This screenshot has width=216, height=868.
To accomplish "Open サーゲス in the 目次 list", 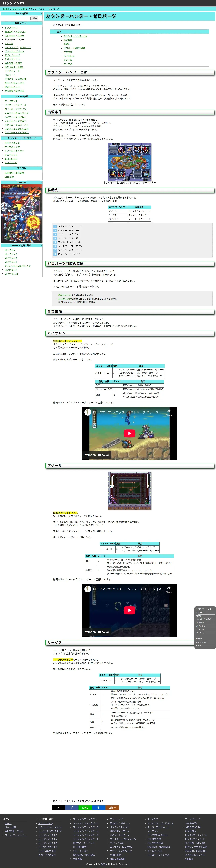I will (x=68, y=64).
